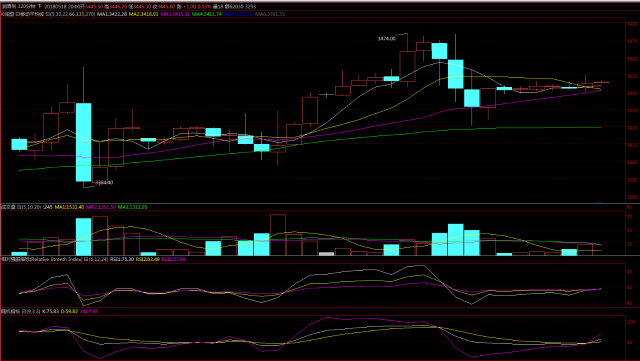This screenshot has width=640, height=361.
Task: Select the large cyan candle near 3384 low
Action: [84, 142]
